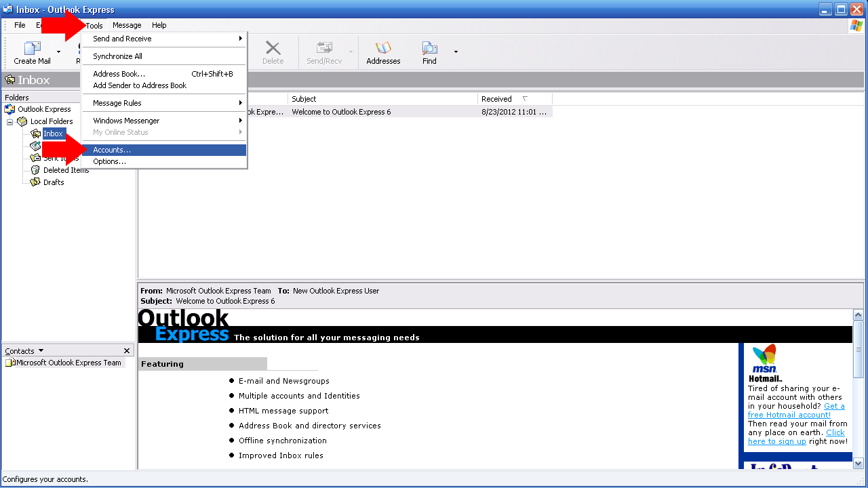The image size is (868, 488).
Task: Click the MSN Hotmail butterfly logo
Action: click(x=765, y=363)
